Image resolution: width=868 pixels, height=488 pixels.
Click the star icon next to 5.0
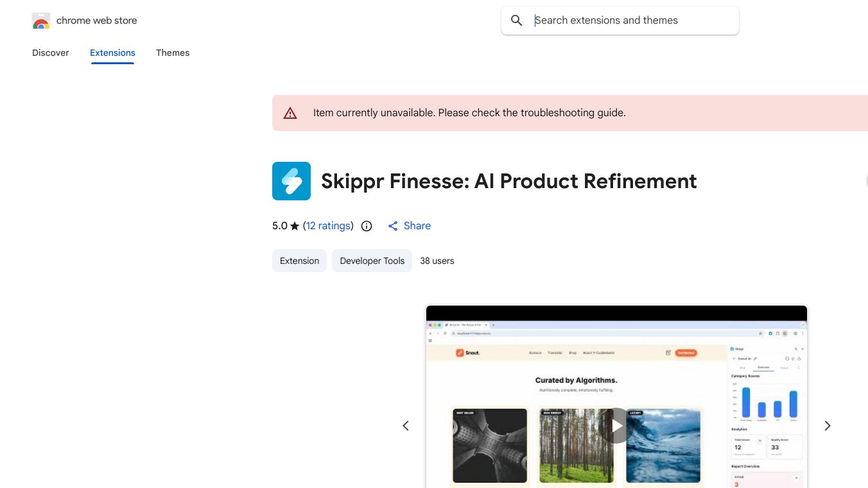point(295,226)
